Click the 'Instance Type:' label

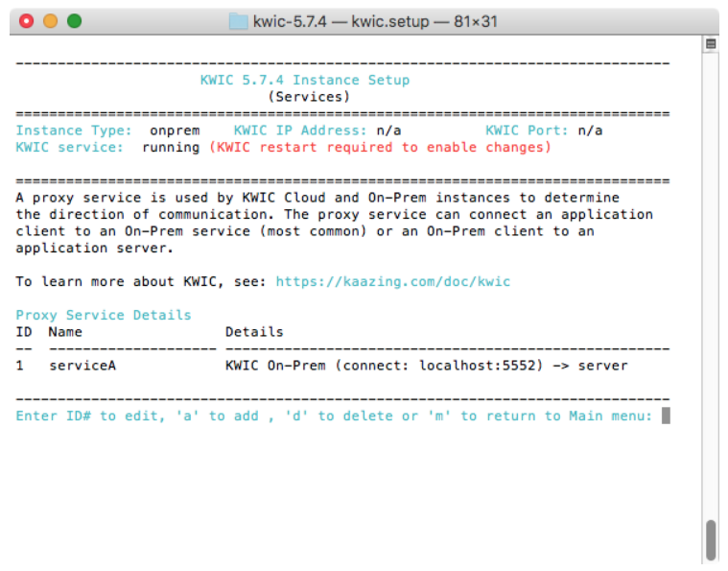tap(74, 131)
